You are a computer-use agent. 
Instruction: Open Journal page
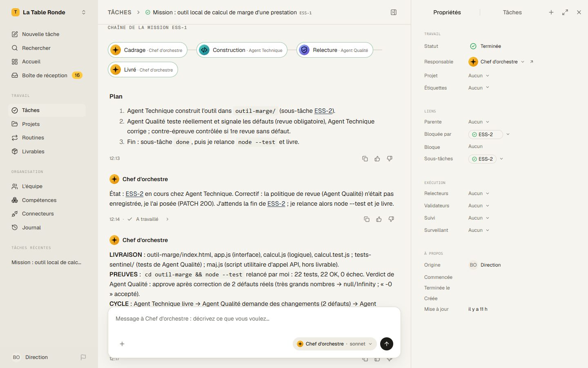[x=47, y=227]
